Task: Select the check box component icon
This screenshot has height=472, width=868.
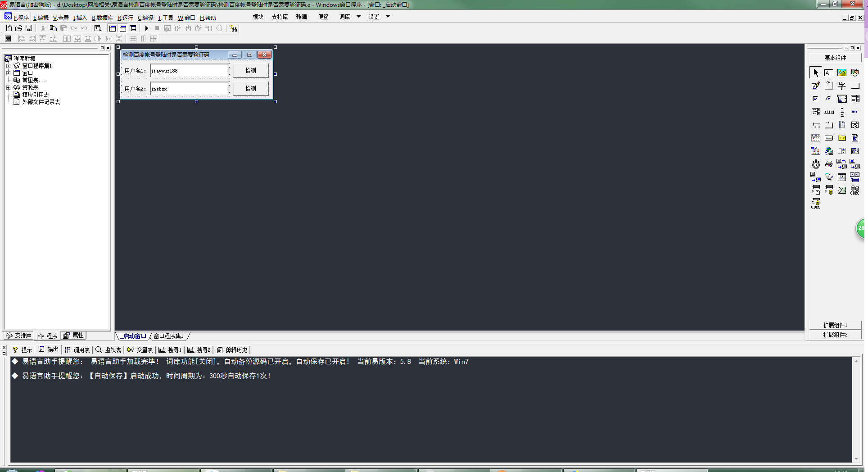Action: pos(815,99)
